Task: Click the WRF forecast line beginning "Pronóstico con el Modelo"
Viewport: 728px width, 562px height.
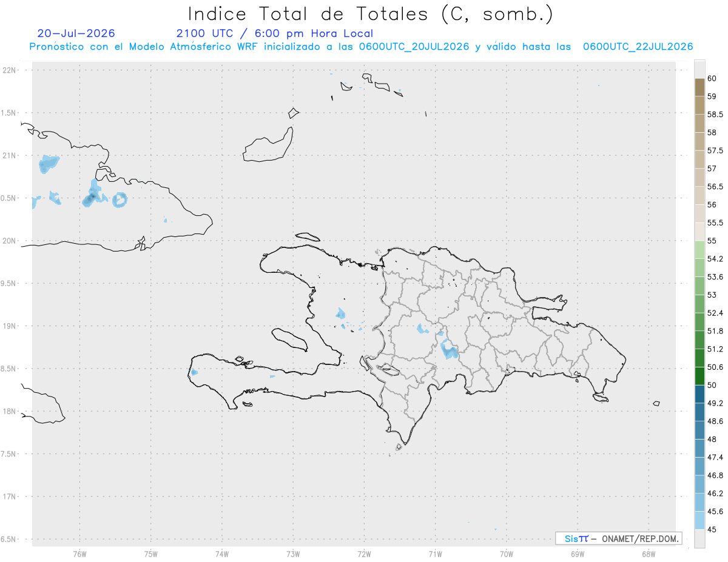Action: 361,47
